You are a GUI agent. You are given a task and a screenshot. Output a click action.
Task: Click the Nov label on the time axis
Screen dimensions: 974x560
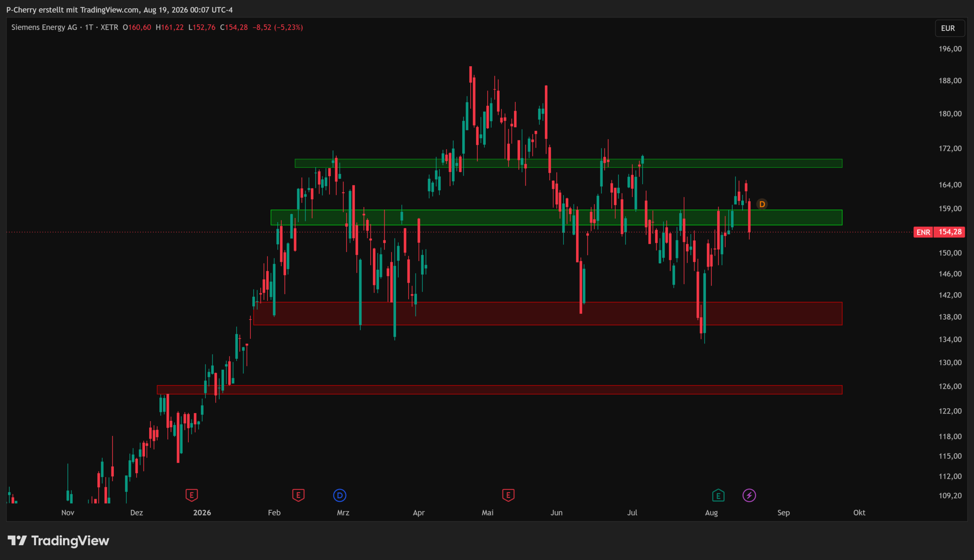click(x=68, y=513)
